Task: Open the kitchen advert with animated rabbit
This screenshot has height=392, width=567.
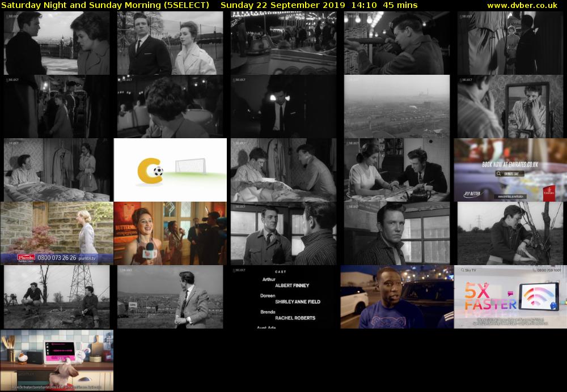Action: click(57, 360)
